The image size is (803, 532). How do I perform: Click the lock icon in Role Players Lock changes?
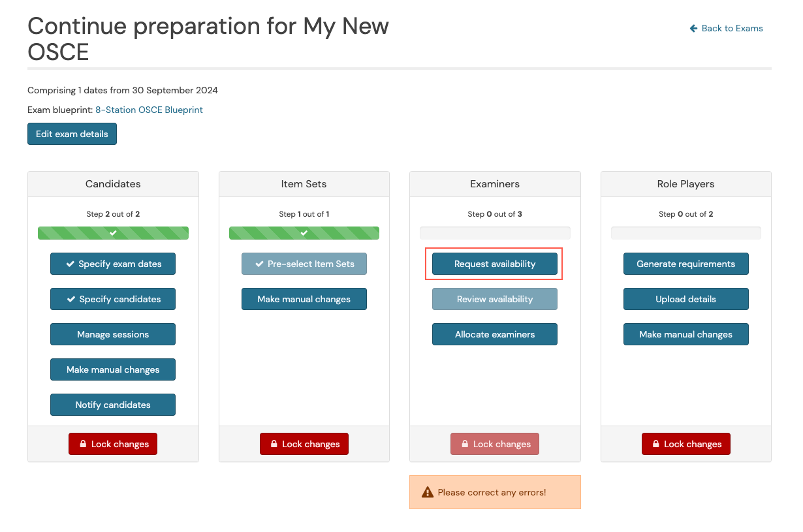pos(656,444)
